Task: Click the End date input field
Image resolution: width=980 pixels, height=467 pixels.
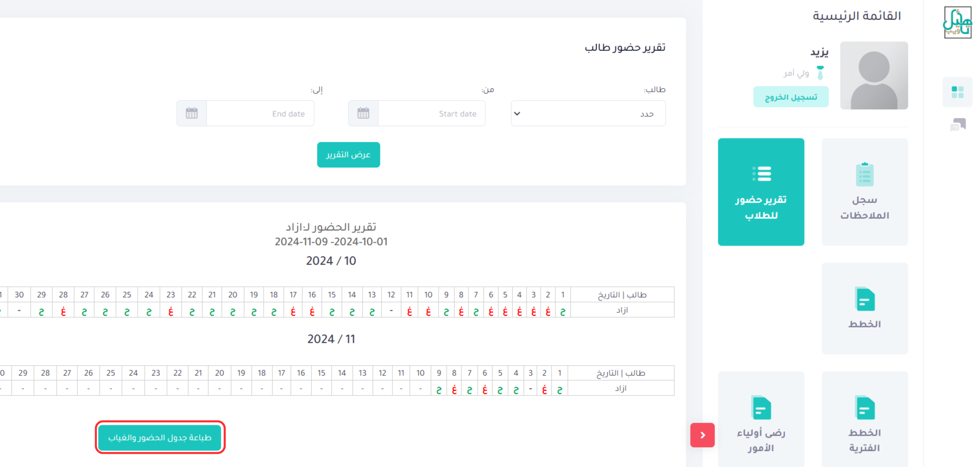Action: click(x=260, y=113)
